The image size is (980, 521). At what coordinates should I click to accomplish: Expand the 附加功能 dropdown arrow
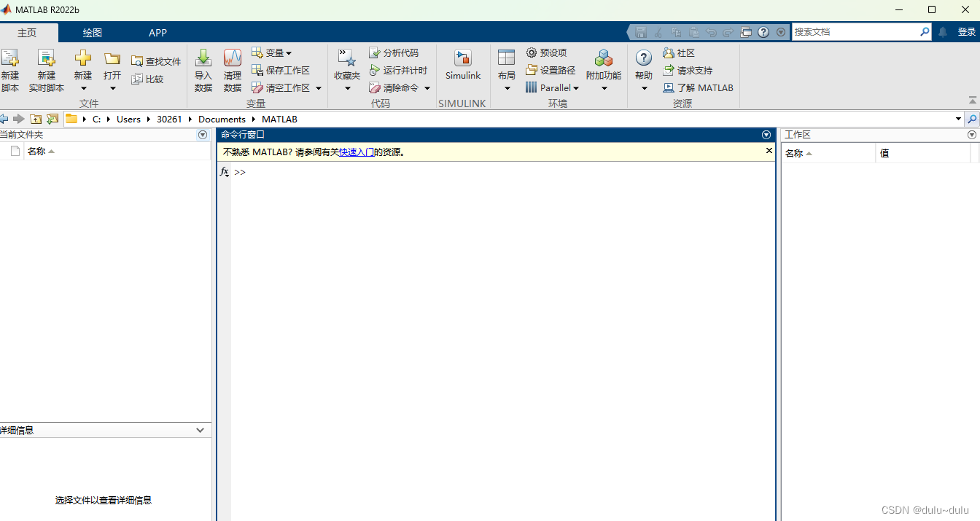coord(604,89)
